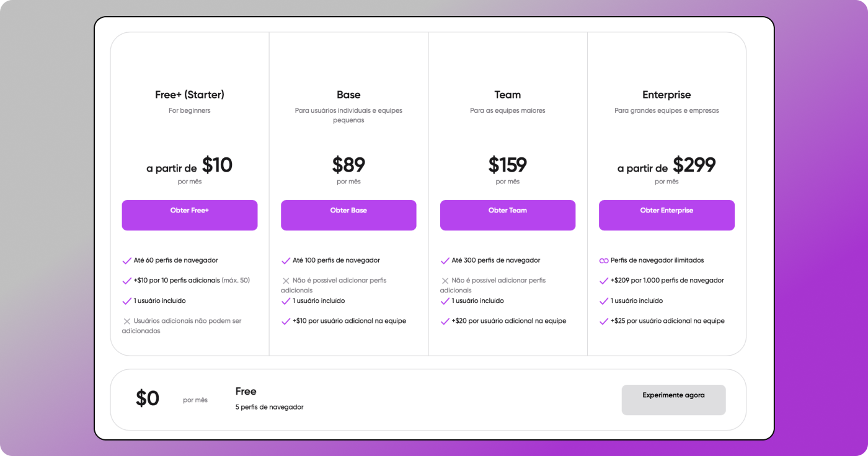The image size is (868, 456).
Task: Click the 5 perfis de navegador text
Action: (x=269, y=407)
